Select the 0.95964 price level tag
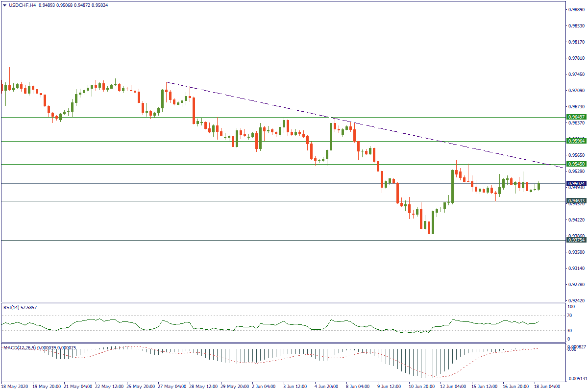Image resolution: width=588 pixels, height=392 pixels. tap(576, 141)
